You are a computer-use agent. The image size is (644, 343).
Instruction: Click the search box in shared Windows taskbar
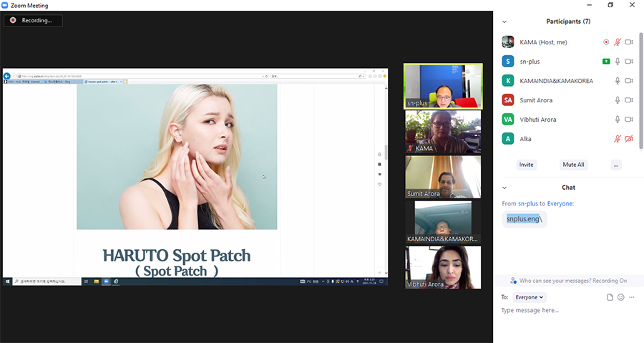coord(47,281)
